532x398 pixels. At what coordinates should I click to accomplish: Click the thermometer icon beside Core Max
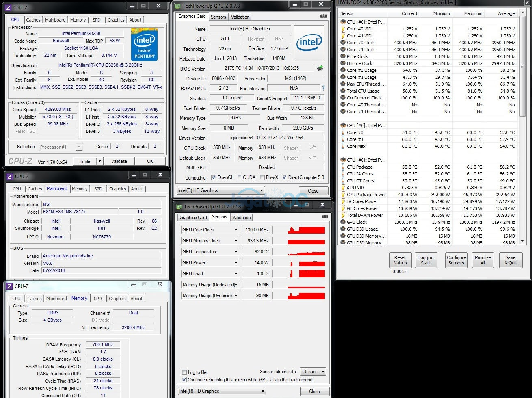click(x=343, y=146)
